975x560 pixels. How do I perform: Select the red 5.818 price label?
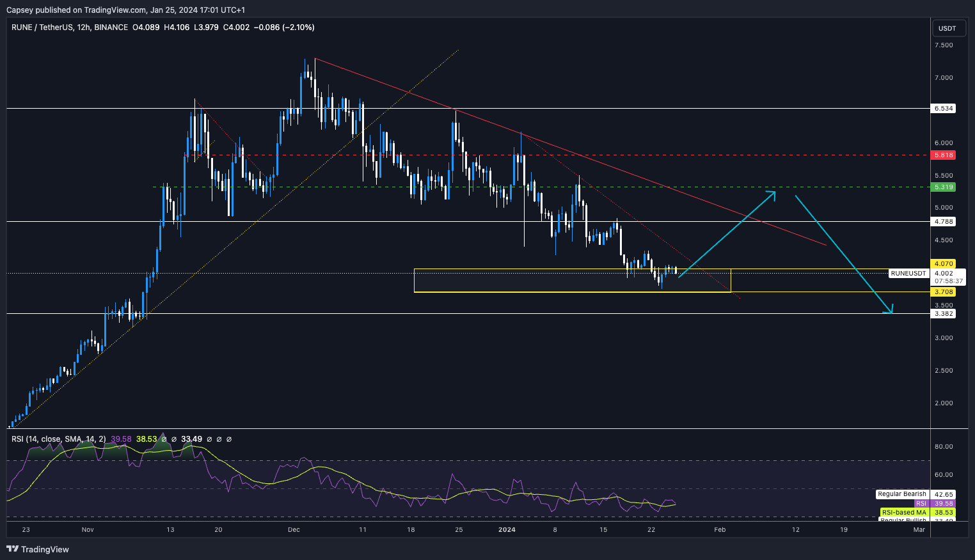coord(944,155)
